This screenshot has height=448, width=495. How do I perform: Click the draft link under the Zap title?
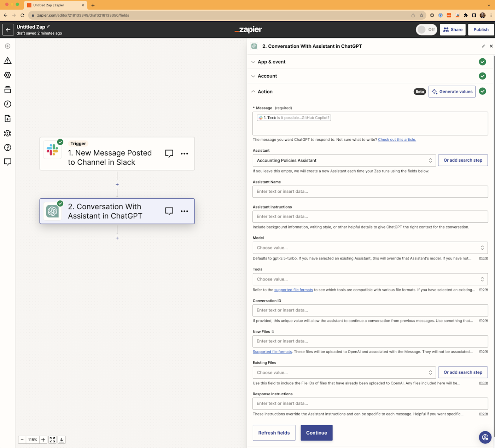(21, 33)
